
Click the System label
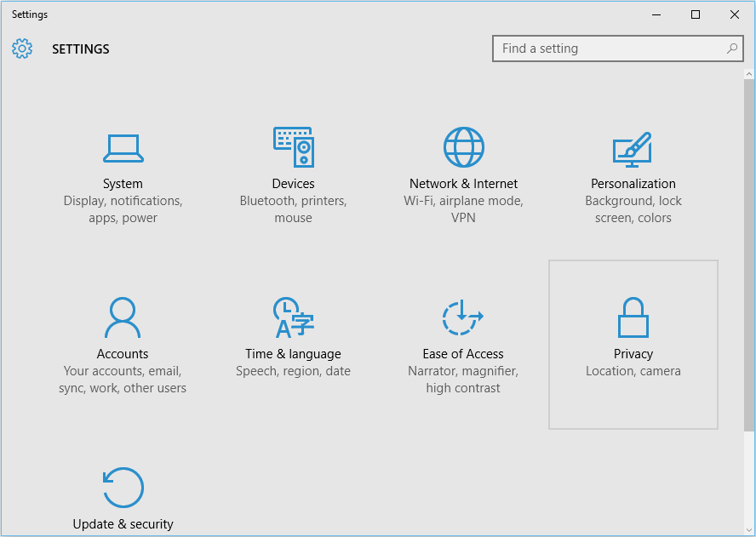pyautogui.click(x=123, y=184)
